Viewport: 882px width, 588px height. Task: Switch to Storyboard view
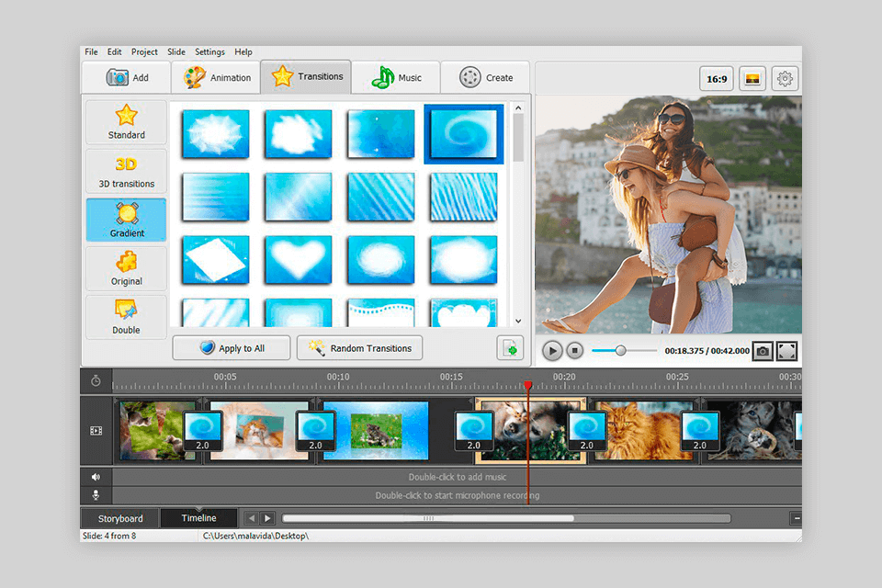pyautogui.click(x=120, y=518)
